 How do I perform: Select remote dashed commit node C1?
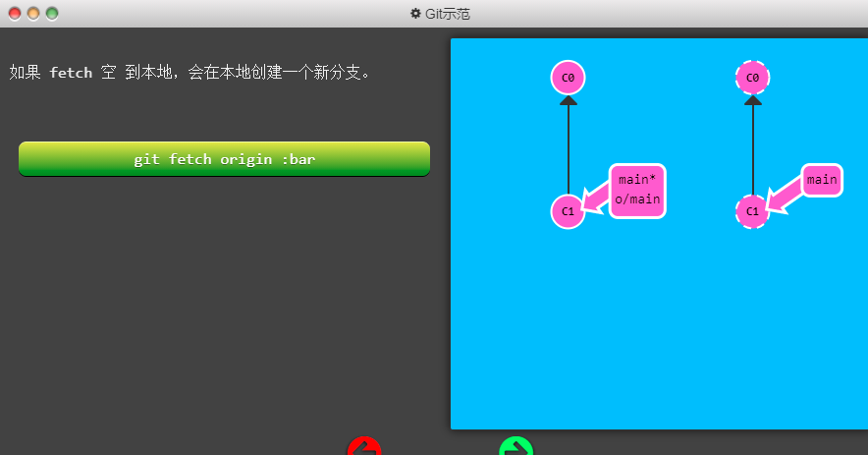tap(752, 211)
